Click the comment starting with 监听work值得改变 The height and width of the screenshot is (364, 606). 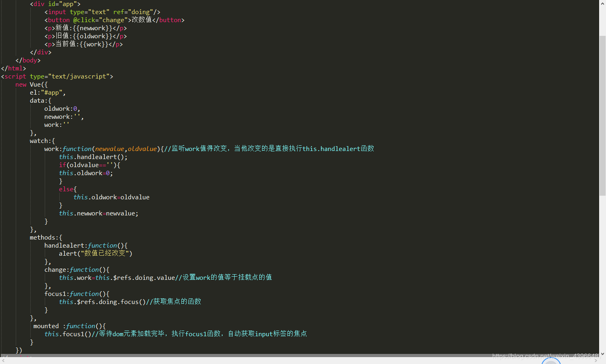[269, 149]
